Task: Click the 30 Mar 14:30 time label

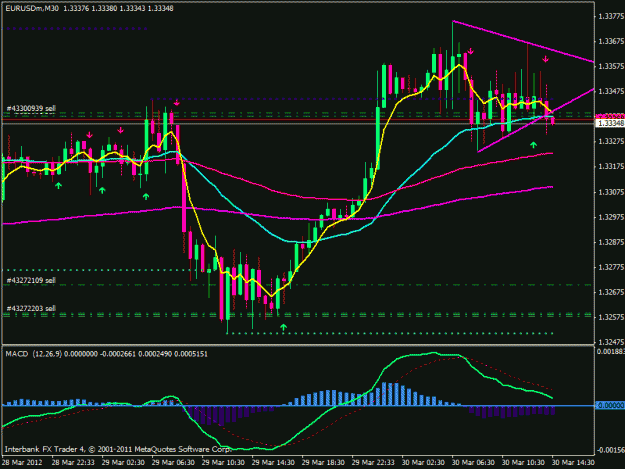Action: (573, 463)
